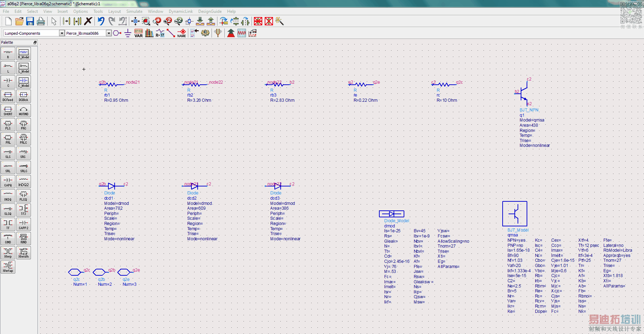The image size is (644, 334).
Task: Open the Simulate menu
Action: tap(134, 11)
